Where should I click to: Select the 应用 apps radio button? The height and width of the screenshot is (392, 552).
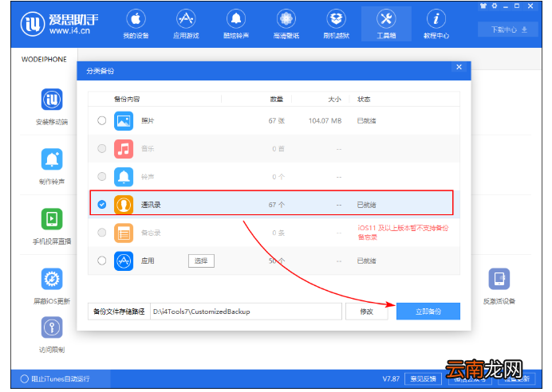pos(102,261)
